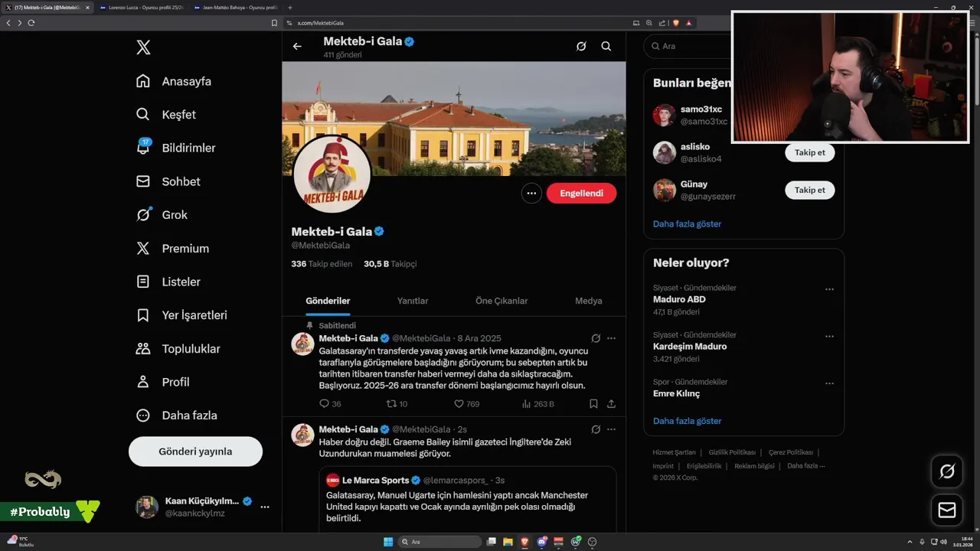Open Bildirimler notifications
Screen dimensions: 980x551
175,148
